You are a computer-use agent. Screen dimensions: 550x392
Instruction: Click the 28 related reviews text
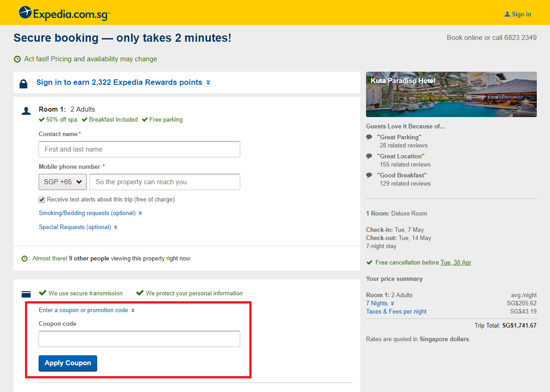click(x=404, y=146)
